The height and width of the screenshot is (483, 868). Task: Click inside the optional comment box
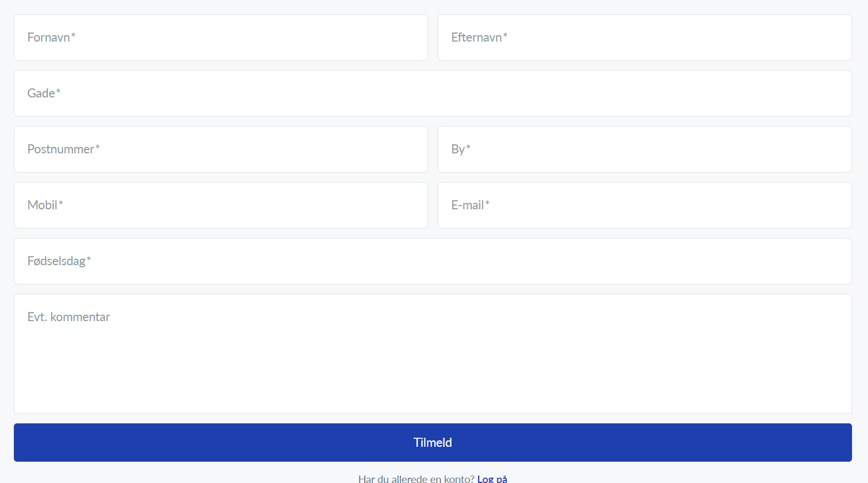432,354
